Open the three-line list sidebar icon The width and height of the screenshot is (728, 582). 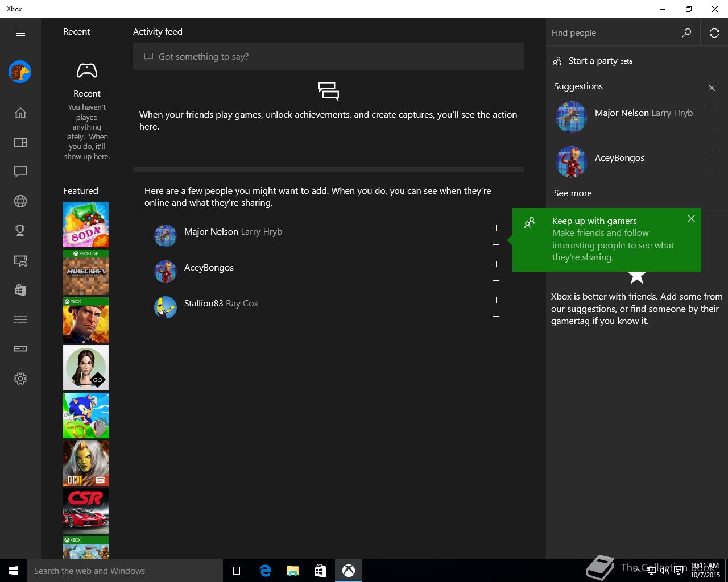click(20, 319)
